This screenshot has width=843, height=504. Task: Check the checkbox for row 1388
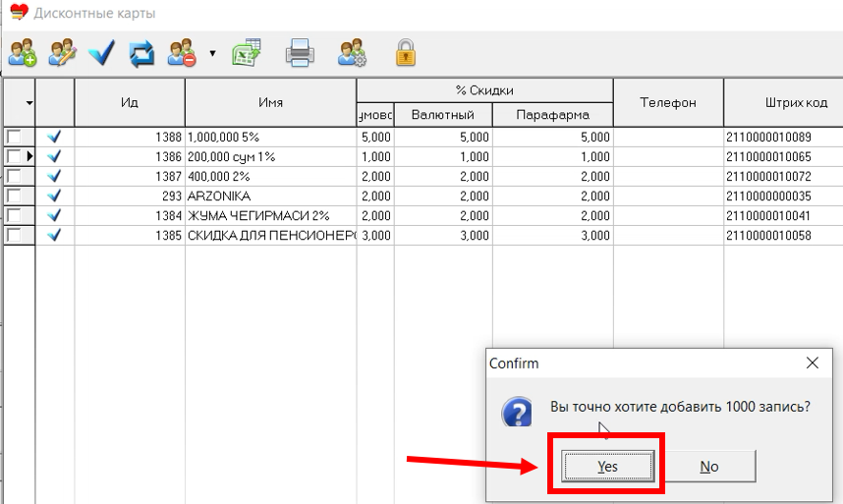pos(14,137)
